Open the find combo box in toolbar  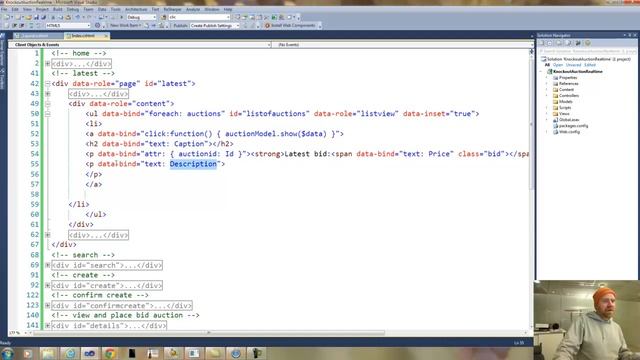(x=199, y=17)
